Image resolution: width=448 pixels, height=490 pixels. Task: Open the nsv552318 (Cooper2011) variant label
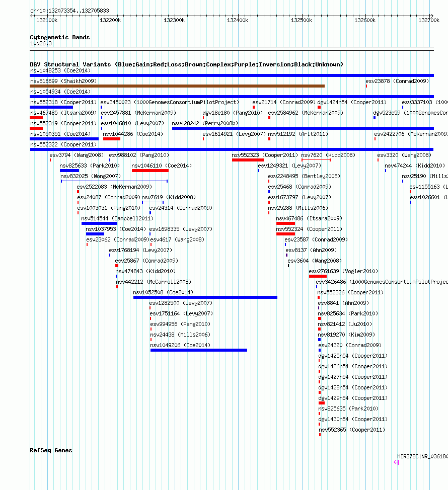click(x=63, y=102)
